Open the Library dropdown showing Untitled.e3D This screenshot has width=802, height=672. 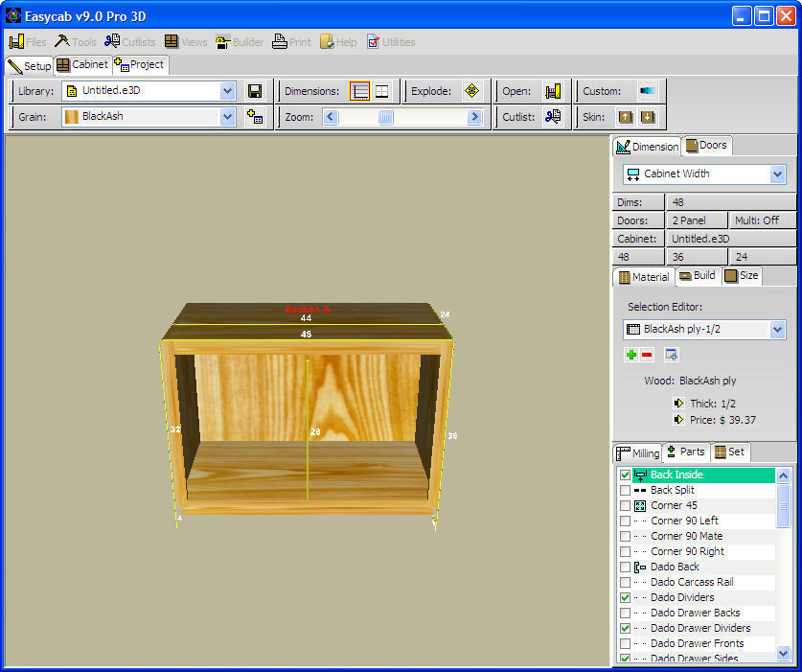(x=227, y=91)
